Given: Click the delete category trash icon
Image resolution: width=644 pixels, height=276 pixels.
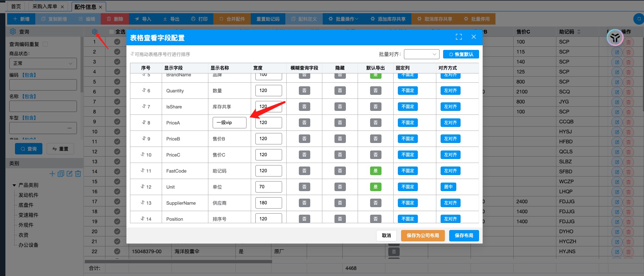Looking at the screenshot, I should coord(78,174).
